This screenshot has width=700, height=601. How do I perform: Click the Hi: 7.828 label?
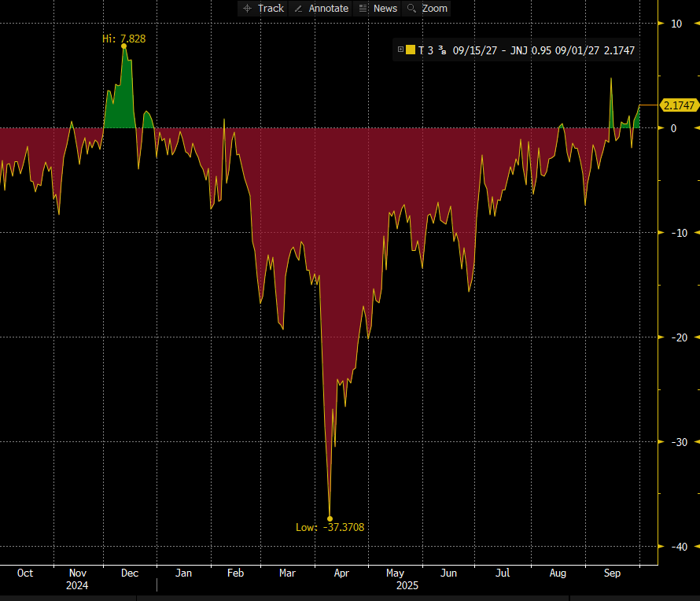(124, 39)
